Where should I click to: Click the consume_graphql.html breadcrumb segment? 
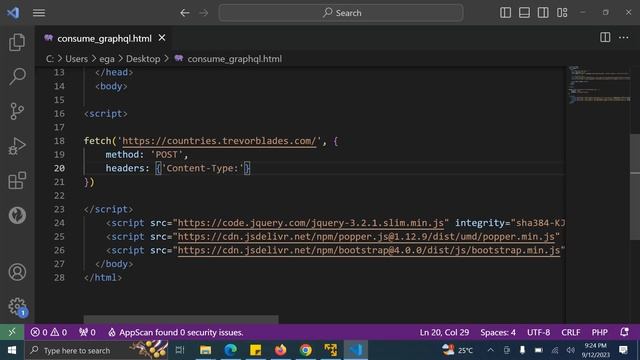click(235, 59)
